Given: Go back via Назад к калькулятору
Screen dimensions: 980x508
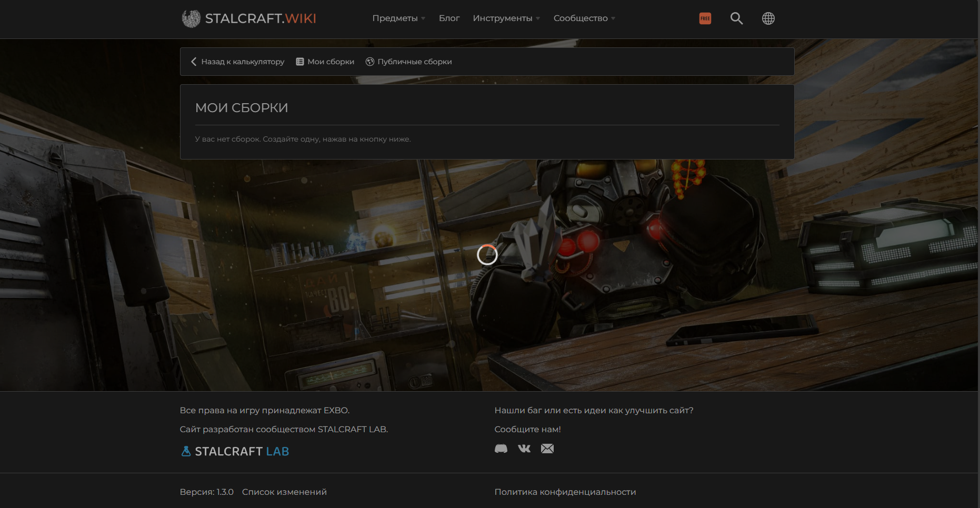Looking at the screenshot, I should click(x=237, y=62).
